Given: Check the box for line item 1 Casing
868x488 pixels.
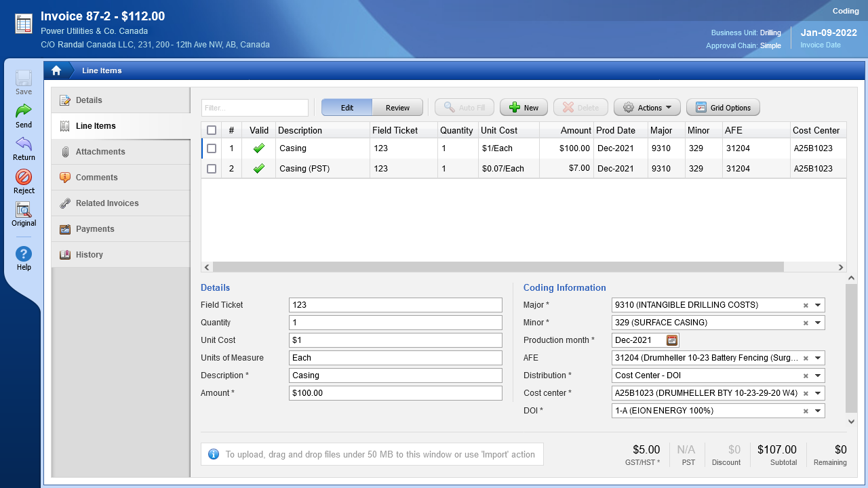Looking at the screenshot, I should (x=212, y=148).
